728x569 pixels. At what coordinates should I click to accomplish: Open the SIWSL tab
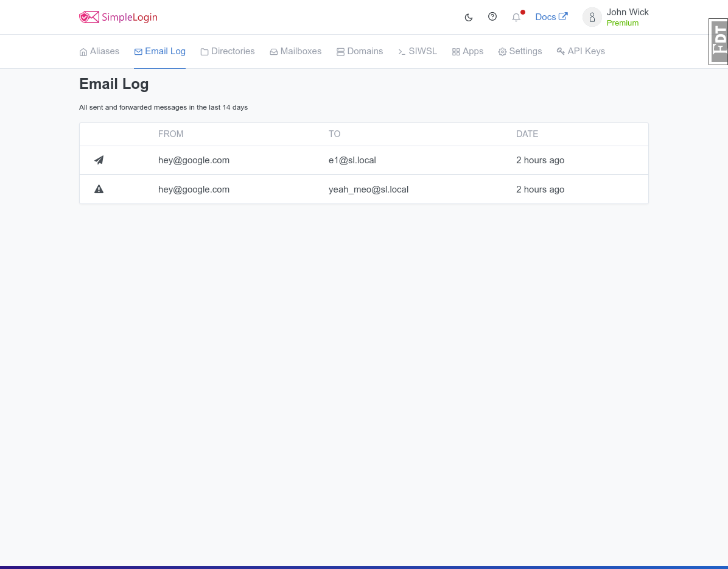(418, 51)
